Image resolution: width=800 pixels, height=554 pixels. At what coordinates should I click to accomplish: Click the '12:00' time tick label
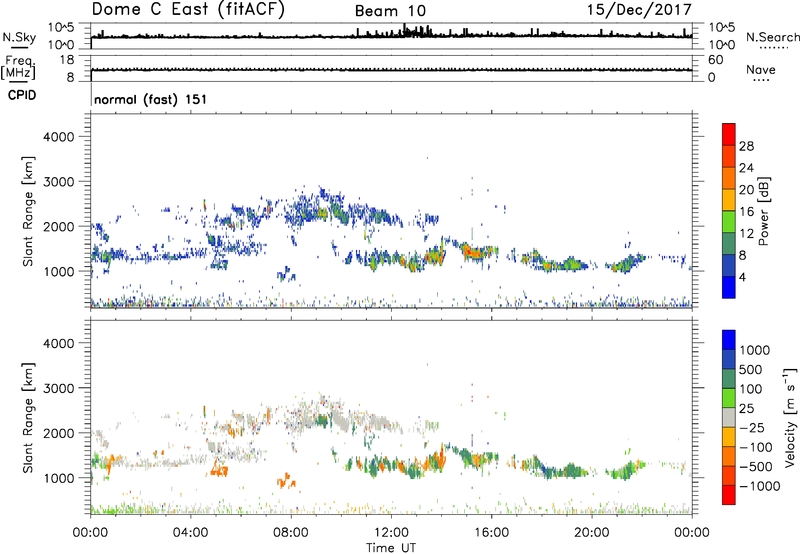pyautogui.click(x=391, y=533)
